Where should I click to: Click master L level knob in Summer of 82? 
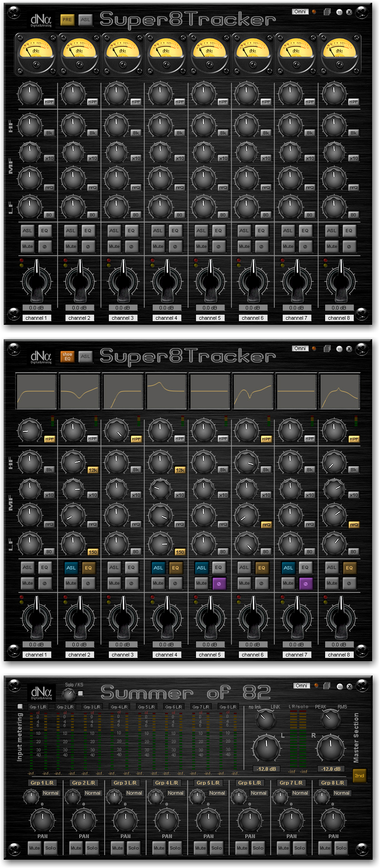266,748
